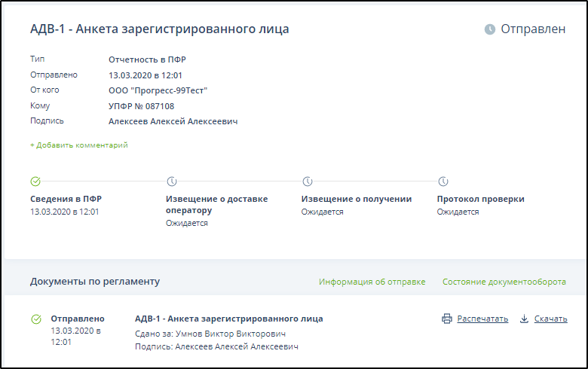Click the clock icon beside Отправлен status
The image size is (588, 369).
[490, 29]
